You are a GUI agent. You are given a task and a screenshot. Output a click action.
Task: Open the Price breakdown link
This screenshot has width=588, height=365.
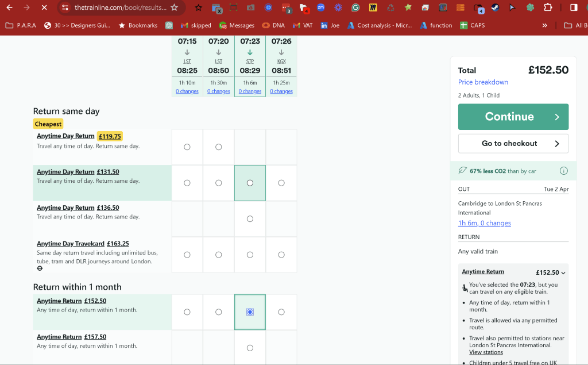483,82
